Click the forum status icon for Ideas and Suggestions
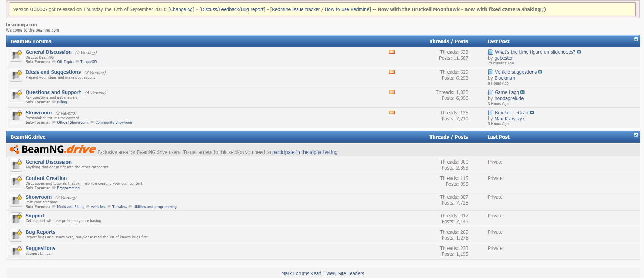Screen dimensions: 644x278 click(16, 75)
